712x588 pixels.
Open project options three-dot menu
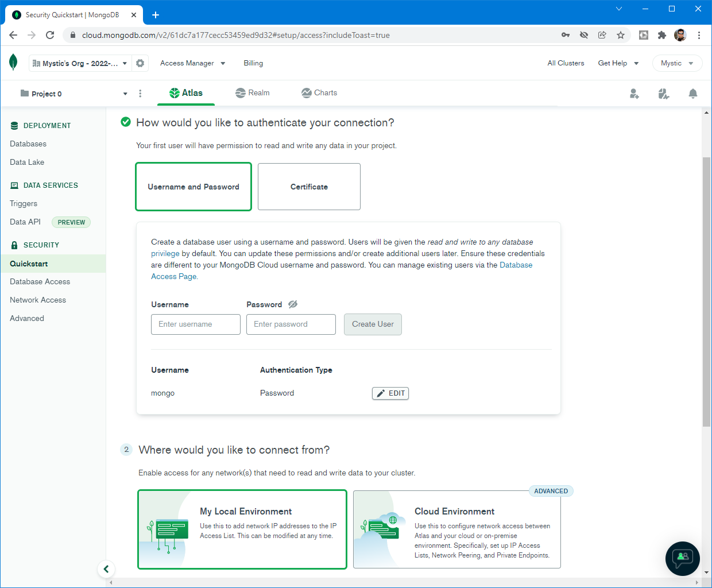[x=140, y=94]
